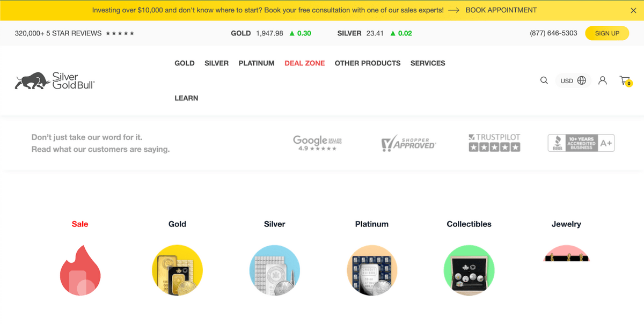Open the Other Products menu
Image resolution: width=644 pixels, height=324 pixels.
point(368,63)
